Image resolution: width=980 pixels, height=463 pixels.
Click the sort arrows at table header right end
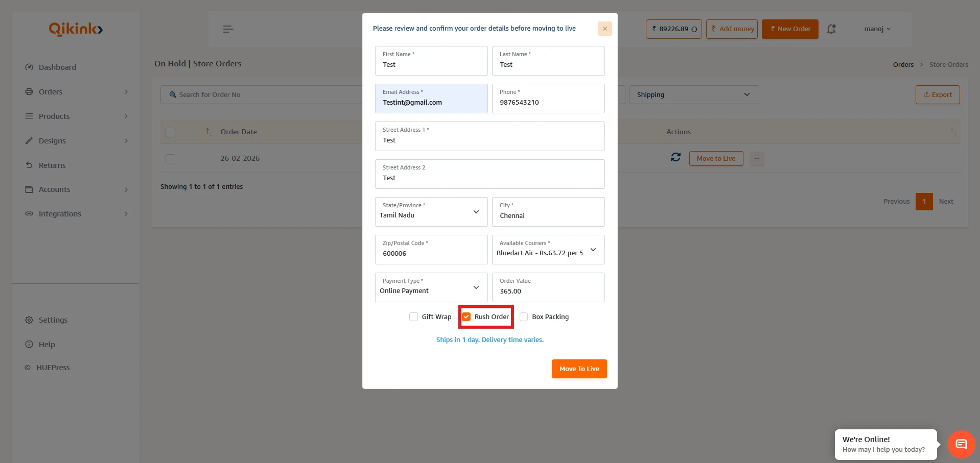pyautogui.click(x=953, y=132)
